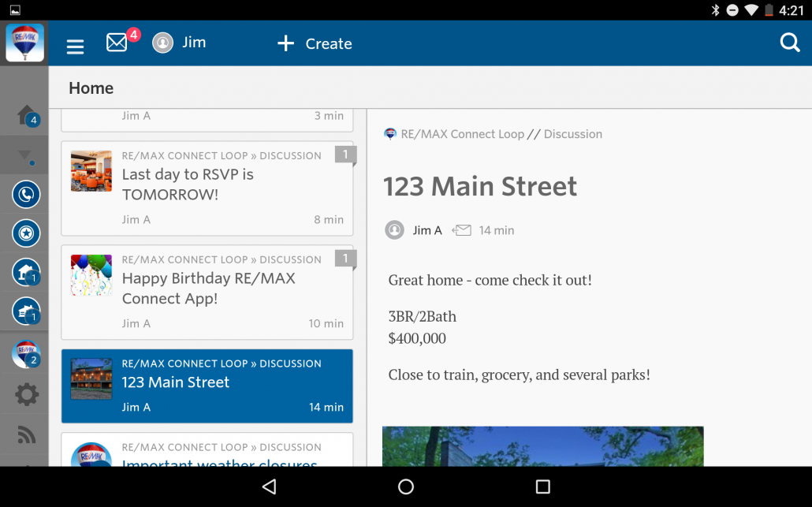The image size is (812, 507).
Task: Open the search magnifier
Action: (790, 43)
